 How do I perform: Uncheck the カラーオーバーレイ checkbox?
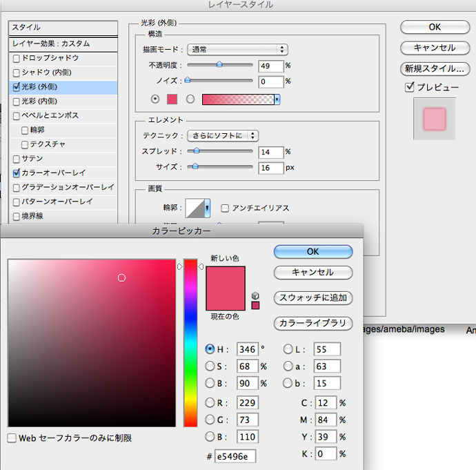tap(17, 173)
